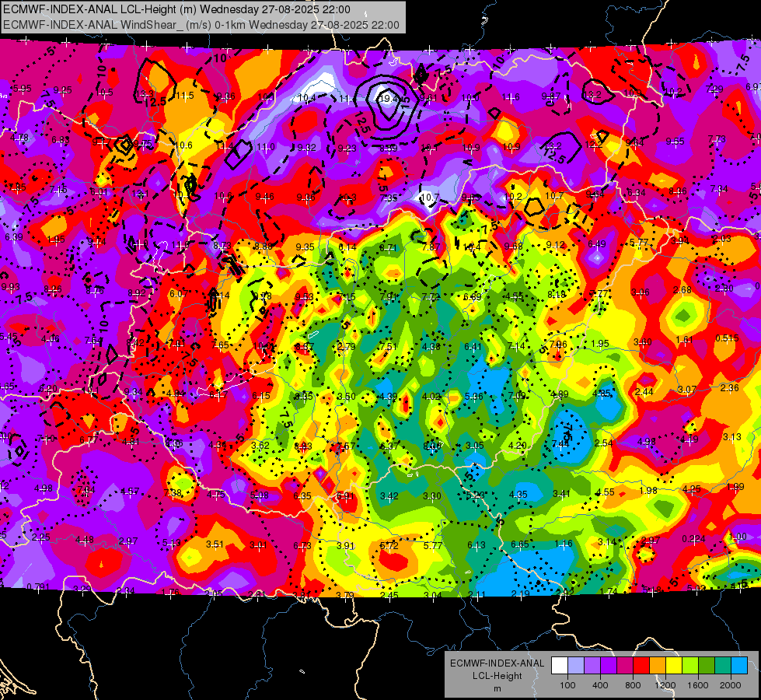Viewport: 761px width, 700px height.
Task: Click the 6.41 value on the map
Action: 473,346
